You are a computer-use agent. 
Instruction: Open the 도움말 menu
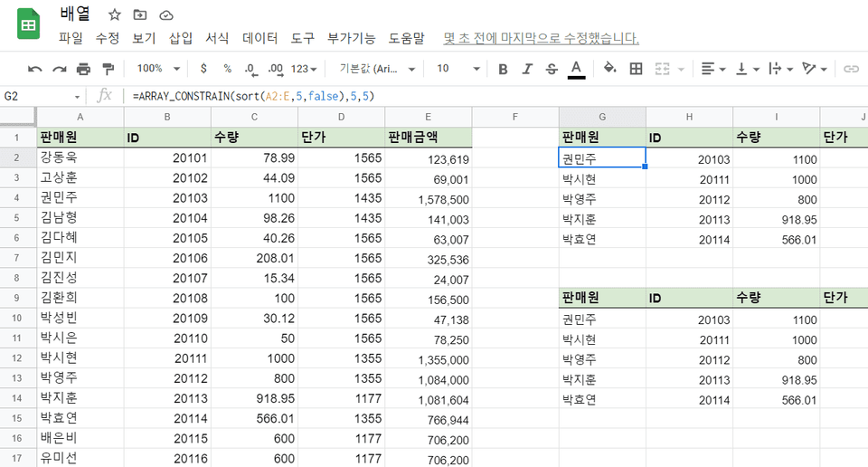pos(406,38)
